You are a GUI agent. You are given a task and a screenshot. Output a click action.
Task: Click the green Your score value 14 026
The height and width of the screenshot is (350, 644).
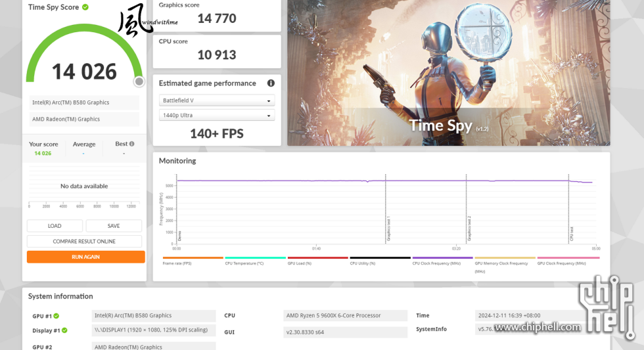tap(43, 153)
